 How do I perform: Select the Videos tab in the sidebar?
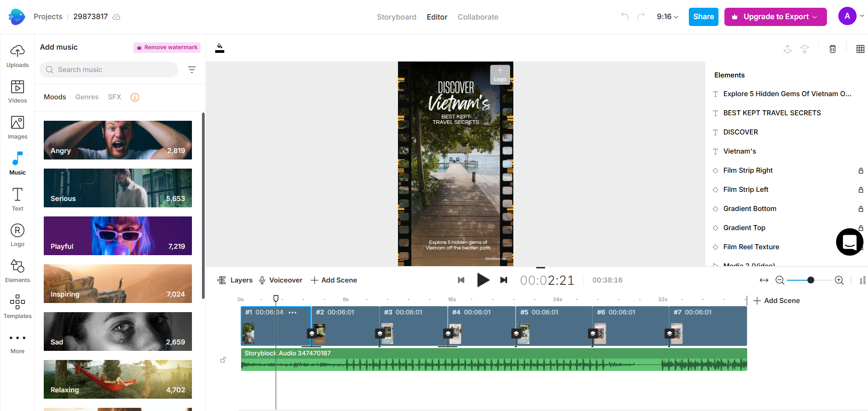(x=17, y=92)
